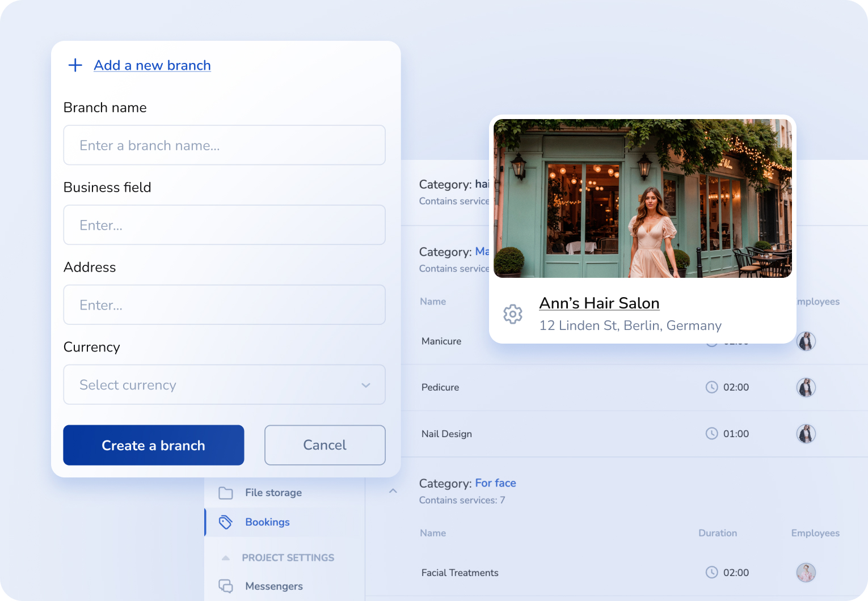The height and width of the screenshot is (601, 868).
Task: Click the employee avatar for Facial Treatments
Action: [806, 573]
